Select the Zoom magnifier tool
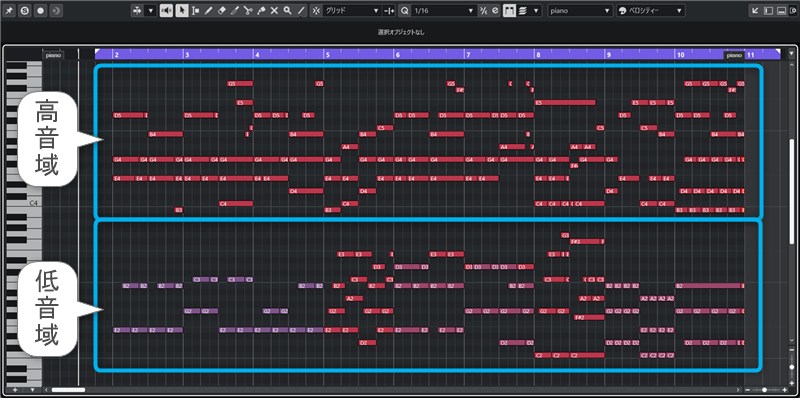This screenshot has width=800, height=398. click(288, 11)
